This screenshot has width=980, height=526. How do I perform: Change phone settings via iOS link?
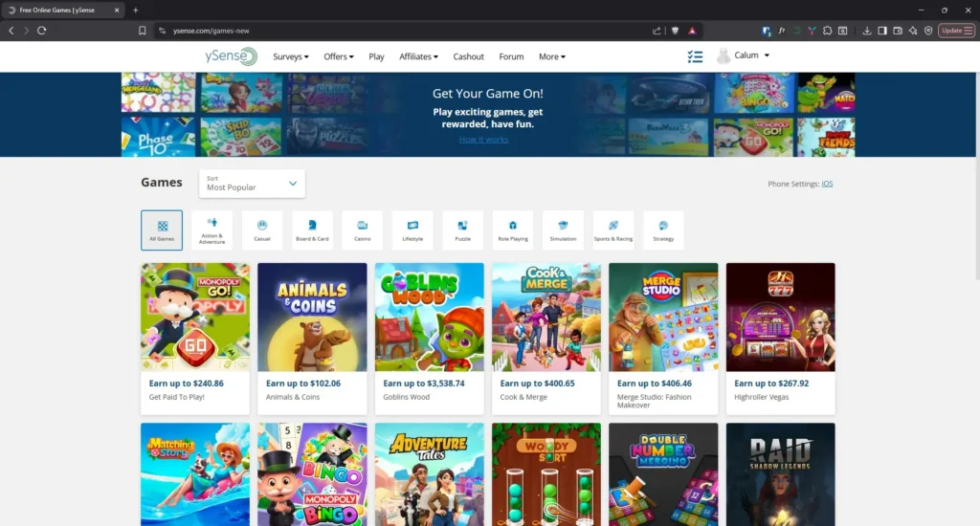click(x=827, y=184)
